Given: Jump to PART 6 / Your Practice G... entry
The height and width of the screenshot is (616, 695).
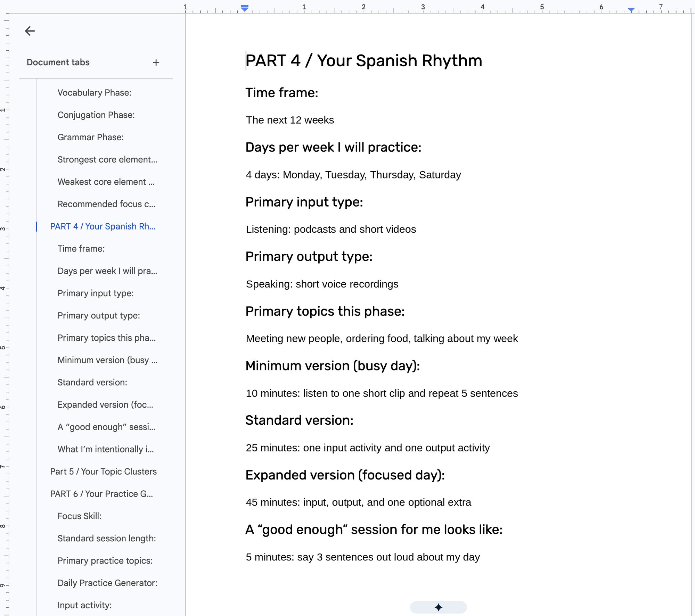Looking at the screenshot, I should (x=101, y=494).
